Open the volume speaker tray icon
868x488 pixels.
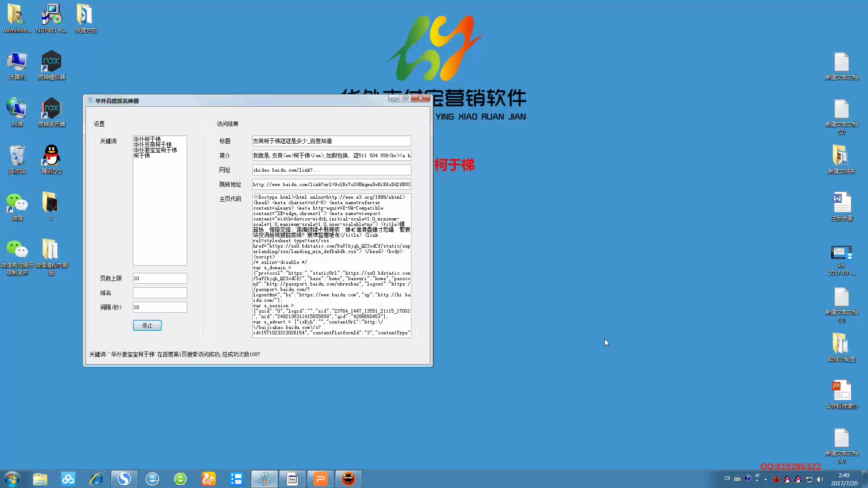tap(820, 479)
